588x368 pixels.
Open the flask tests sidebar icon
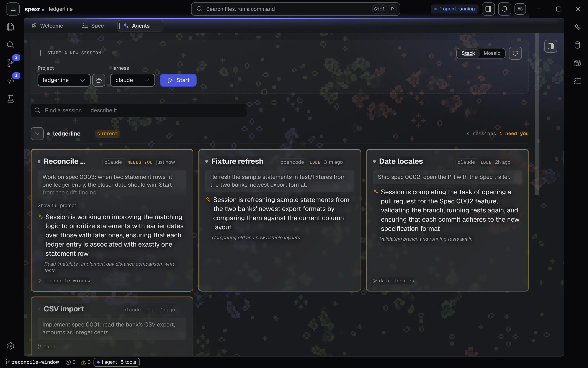click(x=10, y=99)
